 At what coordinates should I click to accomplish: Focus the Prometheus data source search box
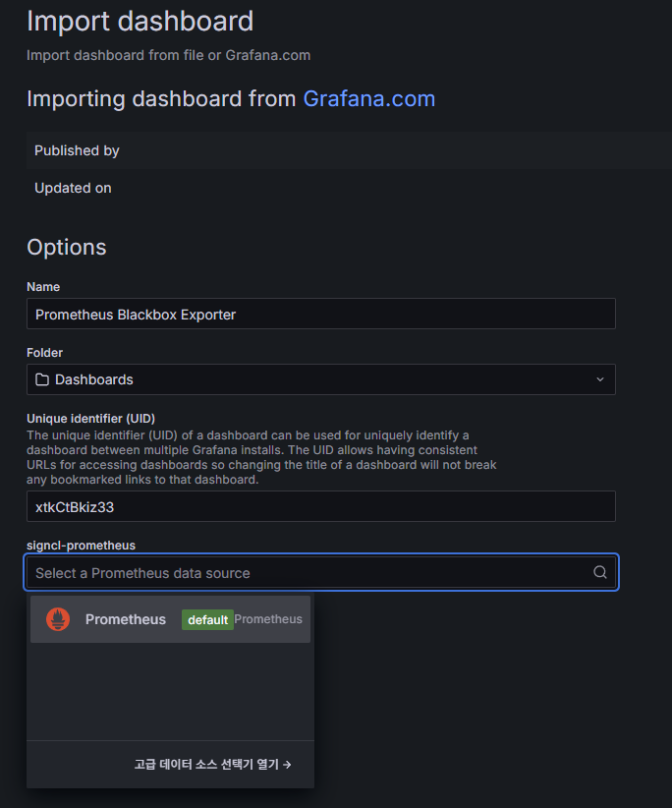click(x=321, y=572)
